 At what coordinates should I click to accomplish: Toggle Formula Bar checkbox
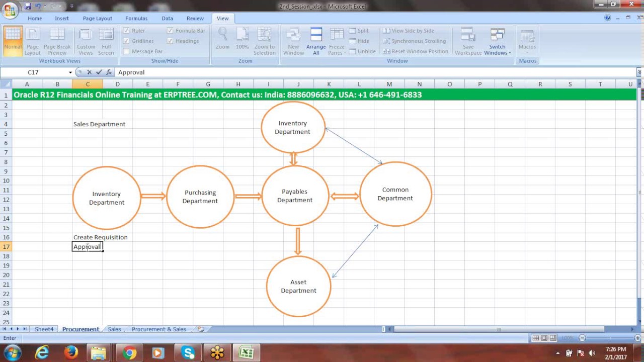[186, 31]
